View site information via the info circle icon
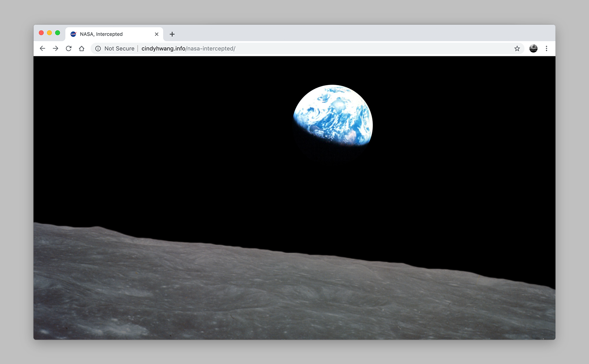The image size is (589, 364). [x=98, y=49]
